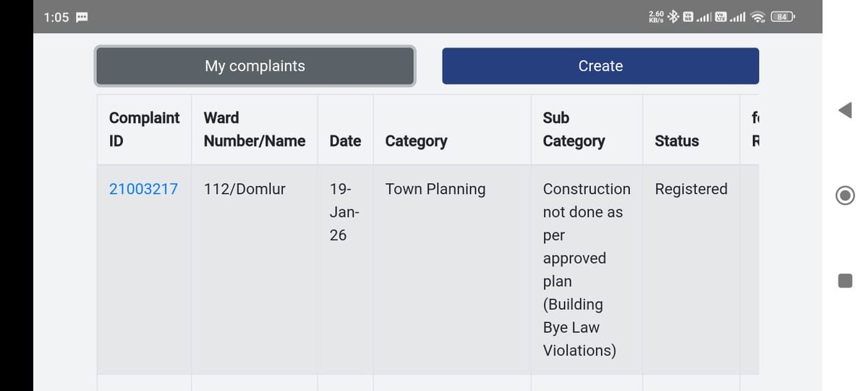Select the 19-Jan-26 date cell
This screenshot has width=868, height=391.
click(x=345, y=269)
